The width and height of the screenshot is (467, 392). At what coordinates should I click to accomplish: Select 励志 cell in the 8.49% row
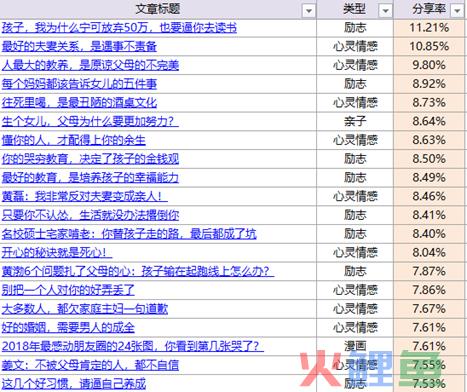[355, 177]
